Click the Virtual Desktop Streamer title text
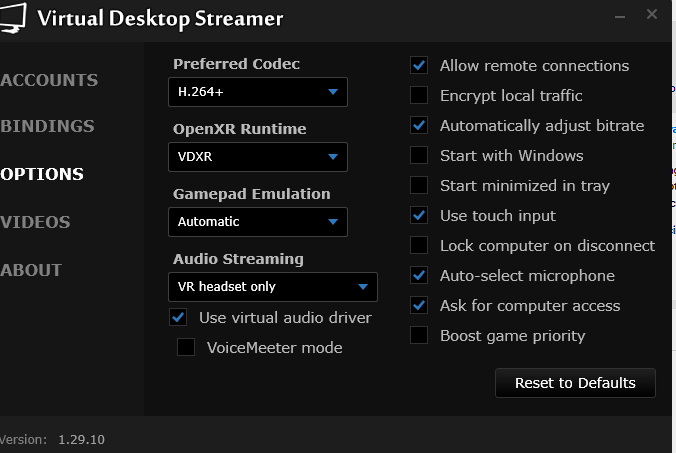676x453 pixels. [160, 19]
